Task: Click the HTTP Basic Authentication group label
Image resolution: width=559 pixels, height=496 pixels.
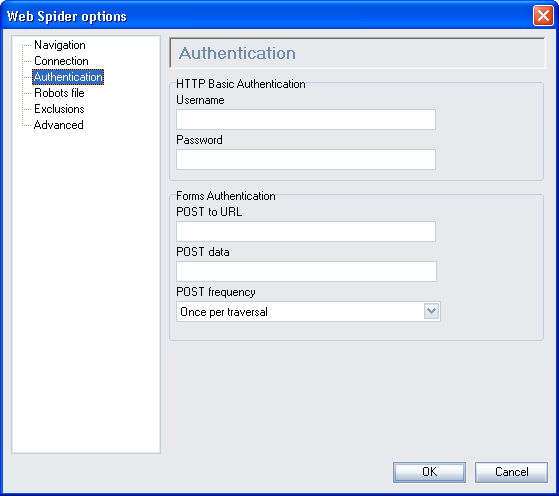Action: (x=241, y=84)
